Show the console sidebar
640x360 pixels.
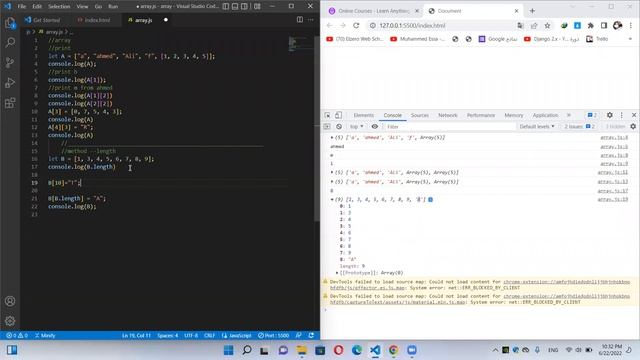[x=327, y=127]
